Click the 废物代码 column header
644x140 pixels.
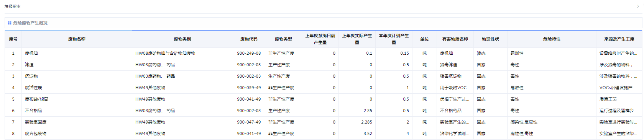coord(249,39)
